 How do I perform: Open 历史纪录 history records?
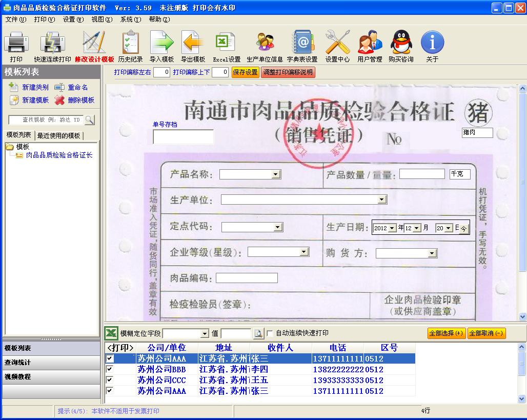coord(130,43)
